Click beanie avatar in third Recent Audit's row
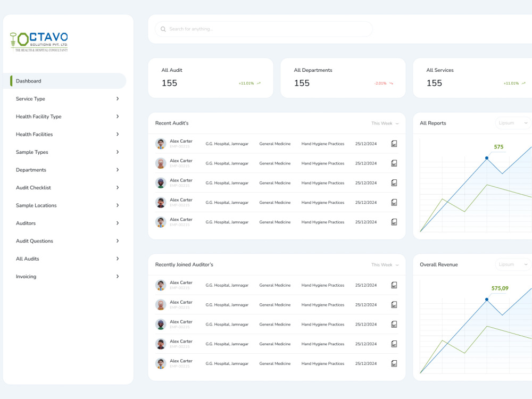 tap(161, 183)
